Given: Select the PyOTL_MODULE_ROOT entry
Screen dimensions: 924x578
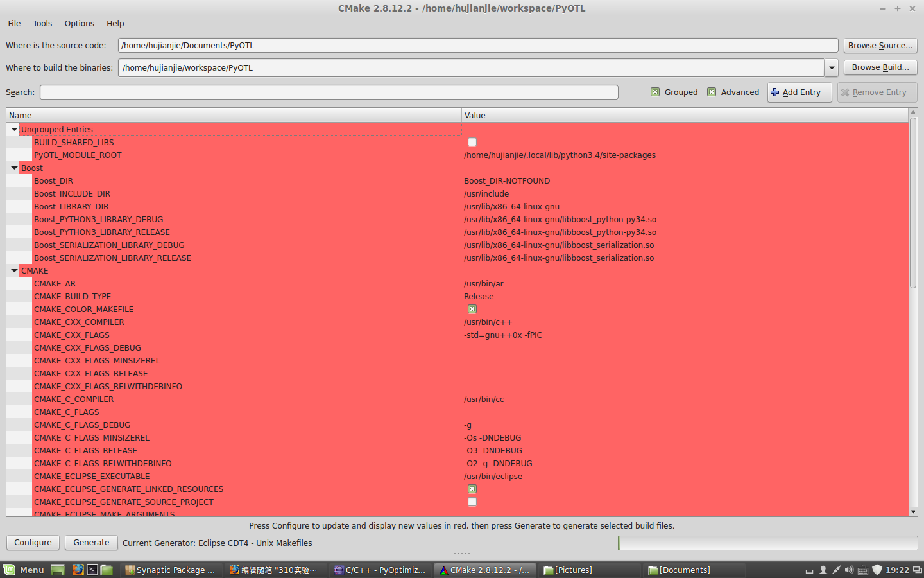Looking at the screenshot, I should coord(78,155).
